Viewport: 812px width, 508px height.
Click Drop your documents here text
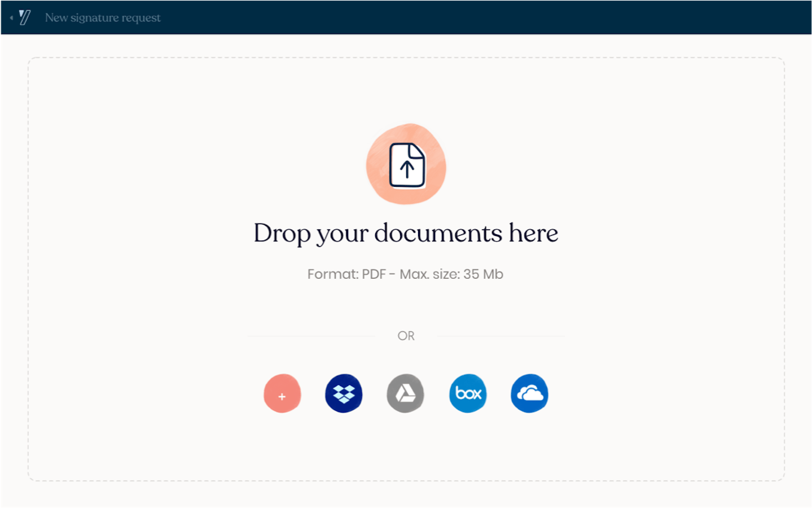click(405, 233)
